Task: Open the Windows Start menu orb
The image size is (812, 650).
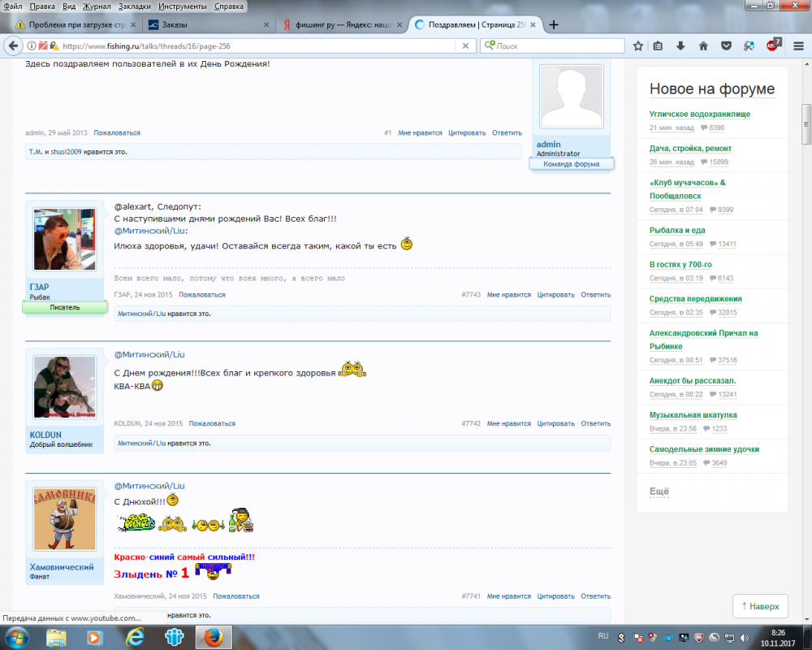Action: pos(16,637)
